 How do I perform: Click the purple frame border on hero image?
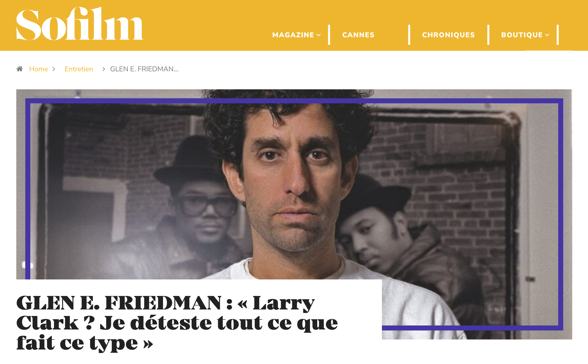coord(294,101)
